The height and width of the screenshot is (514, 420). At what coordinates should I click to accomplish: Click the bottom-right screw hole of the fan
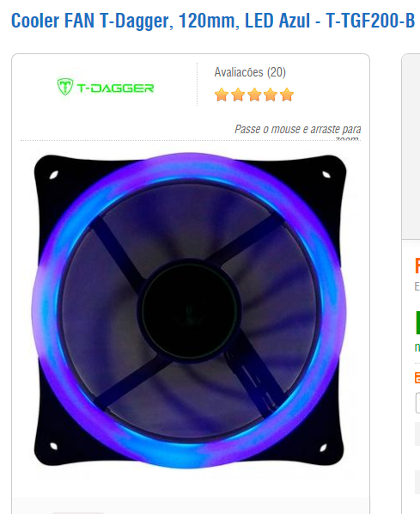(x=323, y=448)
